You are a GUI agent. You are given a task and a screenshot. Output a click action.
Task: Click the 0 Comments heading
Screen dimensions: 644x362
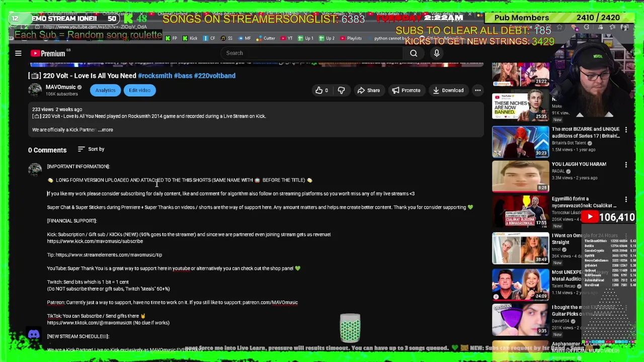tap(47, 150)
